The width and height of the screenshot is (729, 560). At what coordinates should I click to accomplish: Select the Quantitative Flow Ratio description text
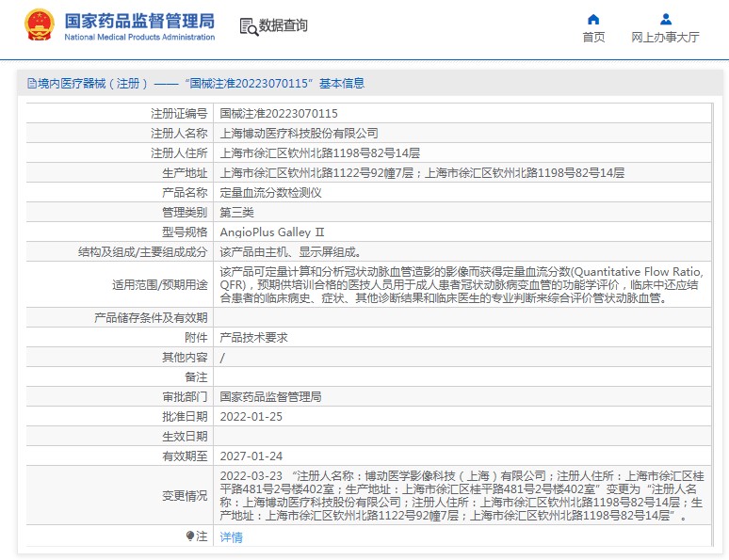(x=462, y=284)
